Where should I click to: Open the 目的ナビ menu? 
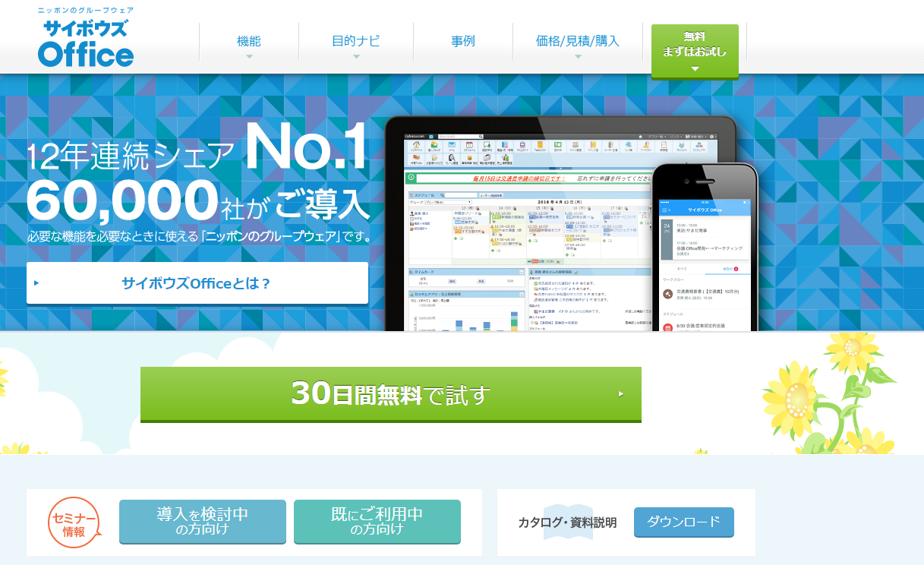tap(356, 42)
